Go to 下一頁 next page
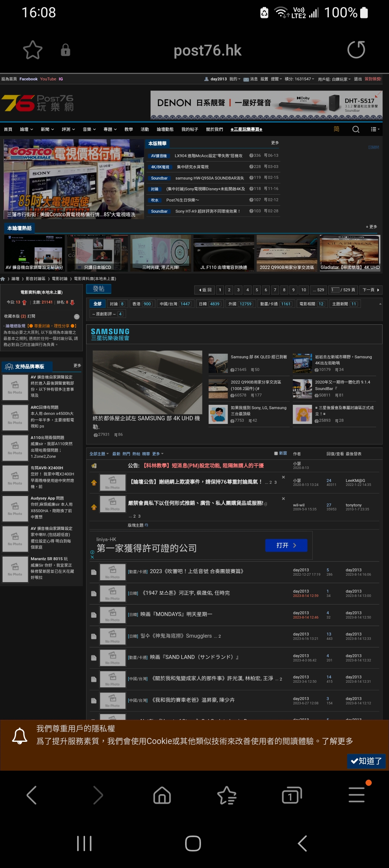Image resolution: width=389 pixels, height=868 pixels. click(371, 290)
